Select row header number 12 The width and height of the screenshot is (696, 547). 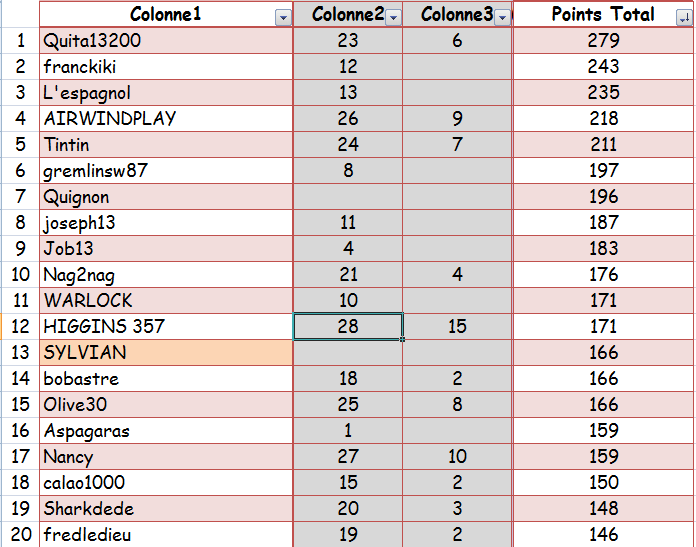coord(20,327)
